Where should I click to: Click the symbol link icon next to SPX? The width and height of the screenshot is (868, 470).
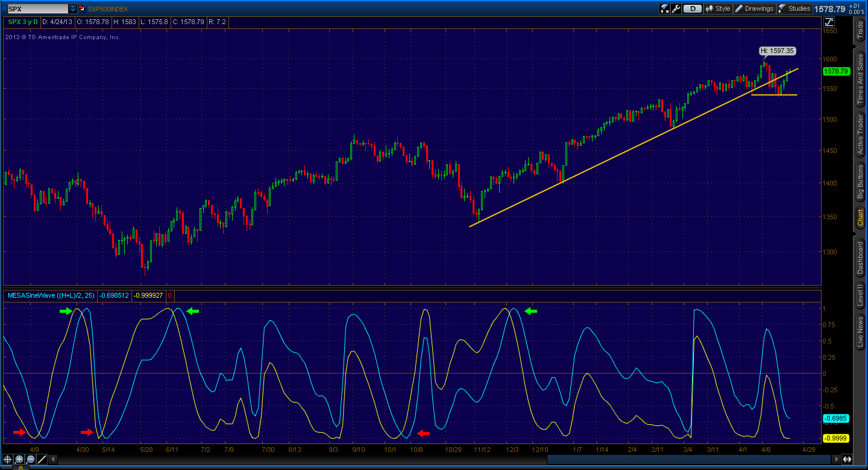tap(82, 8)
